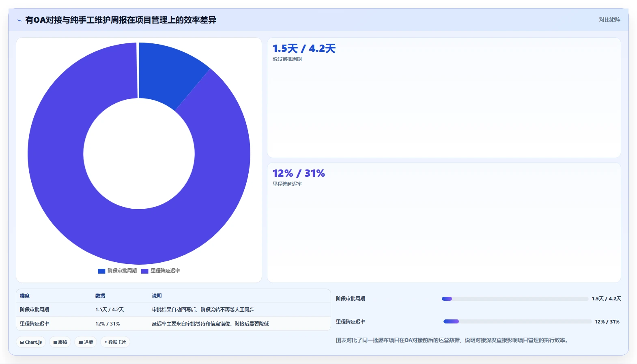Click the 维度 column header

point(25,296)
